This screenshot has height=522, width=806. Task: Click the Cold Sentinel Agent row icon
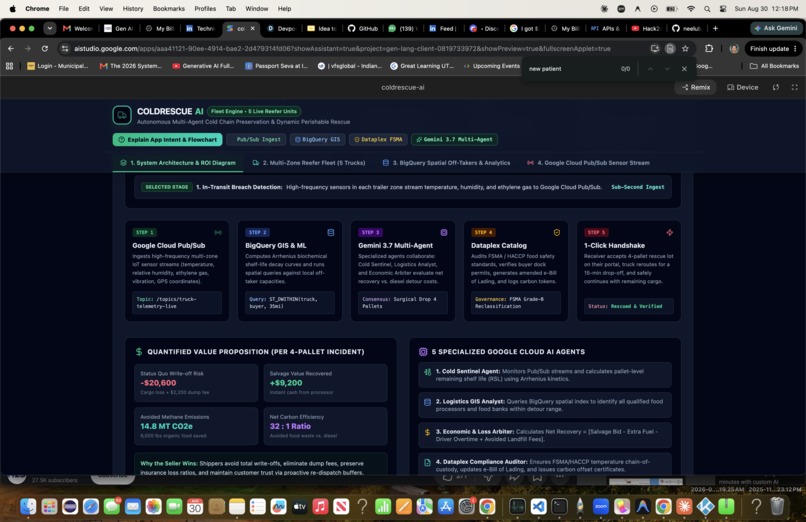coord(427,372)
